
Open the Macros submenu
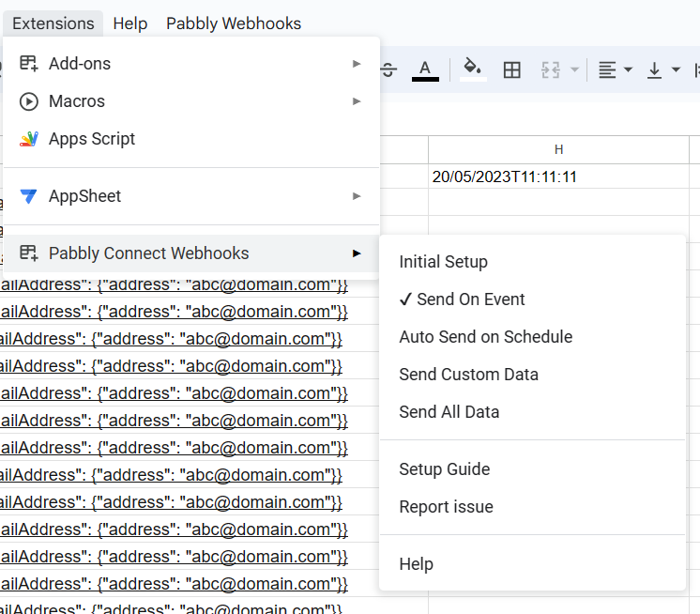click(x=191, y=101)
